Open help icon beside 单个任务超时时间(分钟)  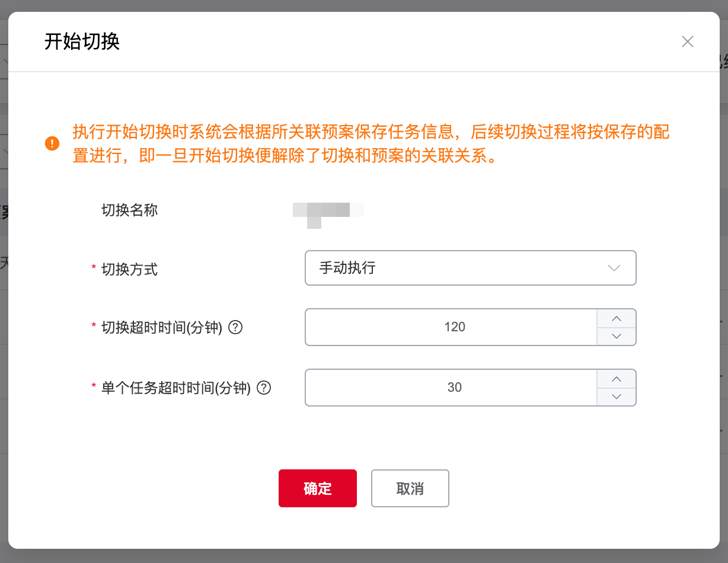[x=264, y=388]
